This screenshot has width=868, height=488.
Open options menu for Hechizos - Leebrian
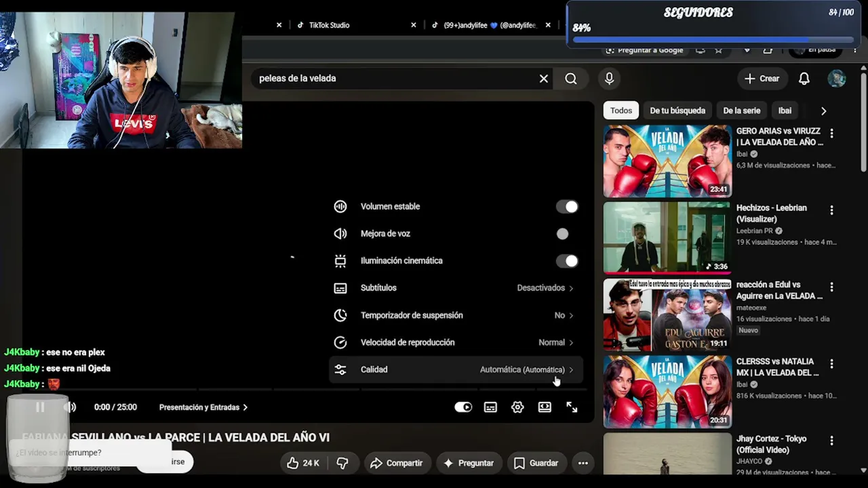[831, 211]
